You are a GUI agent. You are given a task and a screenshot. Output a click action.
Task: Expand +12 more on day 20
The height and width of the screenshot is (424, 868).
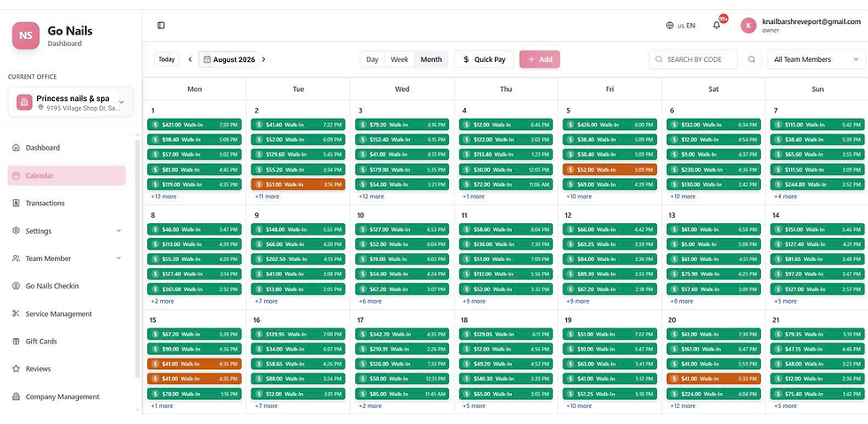coord(682,406)
